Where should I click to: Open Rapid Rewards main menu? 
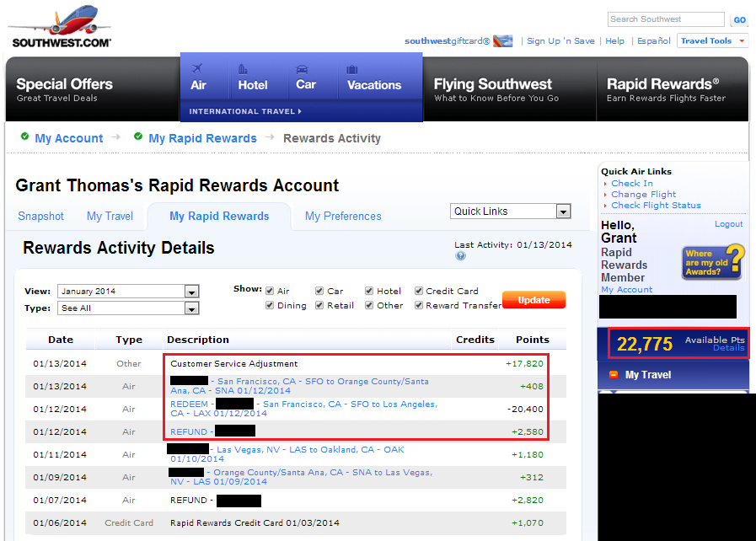tap(666, 89)
